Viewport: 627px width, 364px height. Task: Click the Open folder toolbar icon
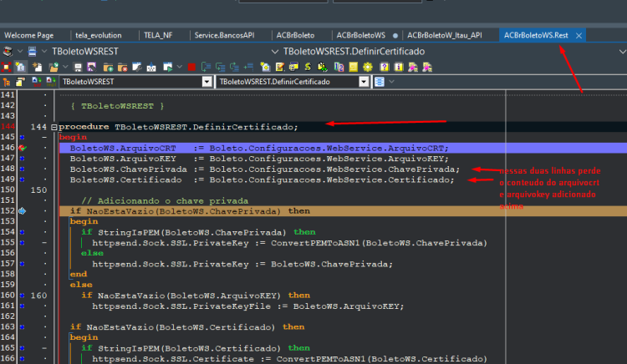54,67
